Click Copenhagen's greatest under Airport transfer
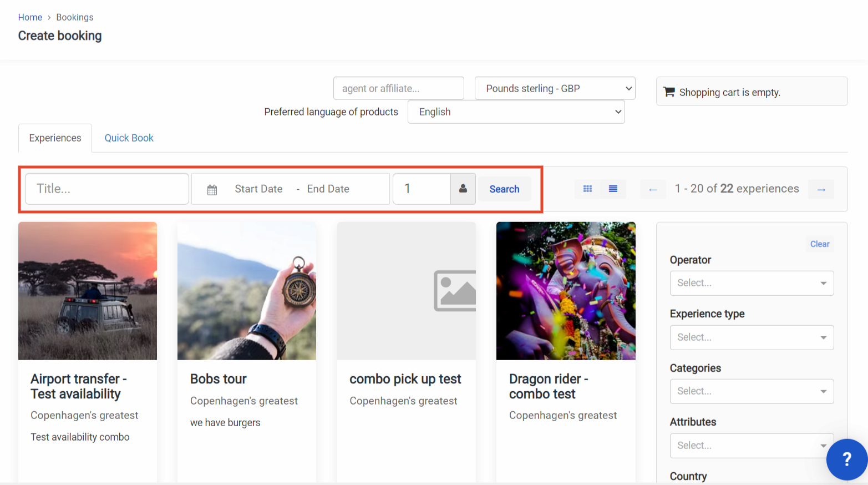This screenshot has width=868, height=485. point(84,416)
